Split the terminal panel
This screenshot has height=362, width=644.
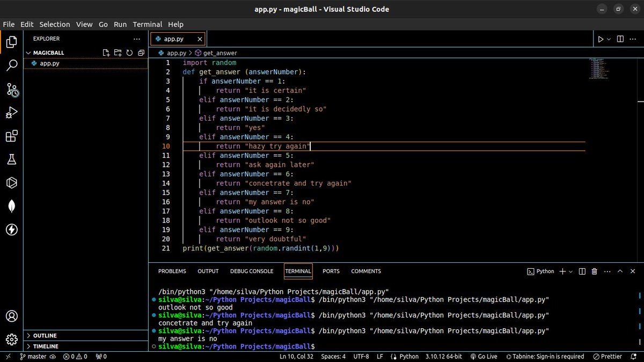click(x=582, y=271)
